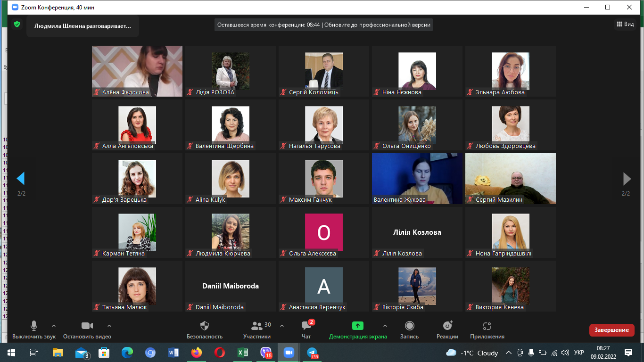644x362 pixels.
Task: Open the Участники participants panel
Action: (257, 330)
